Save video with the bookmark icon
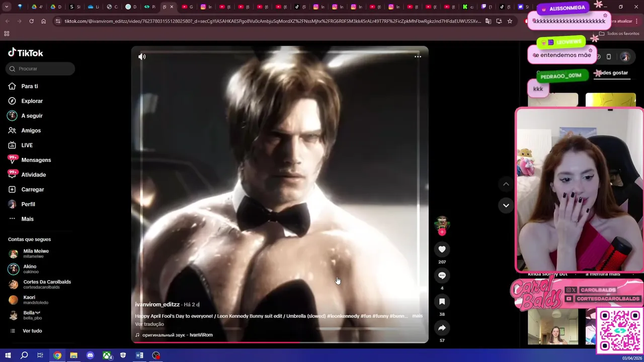The height and width of the screenshot is (362, 644). [442, 302]
